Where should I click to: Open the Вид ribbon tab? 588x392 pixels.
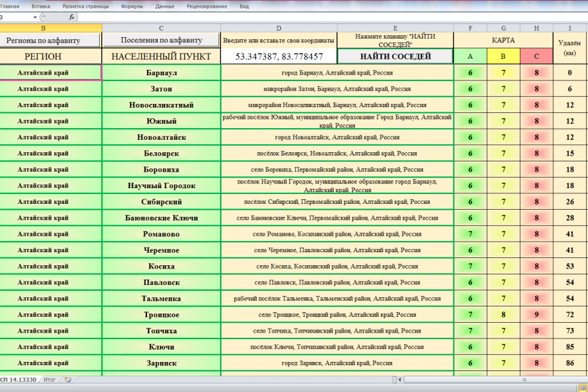244,7
